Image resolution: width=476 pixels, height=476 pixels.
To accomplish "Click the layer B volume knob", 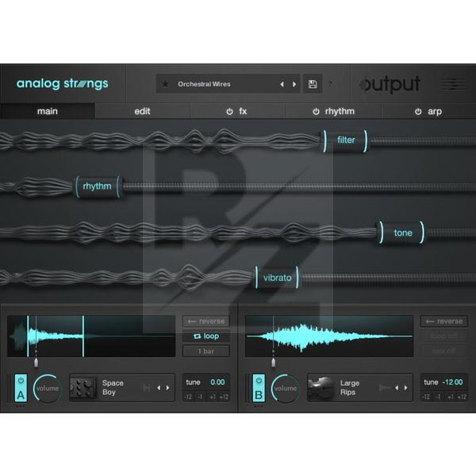I will [x=285, y=388].
